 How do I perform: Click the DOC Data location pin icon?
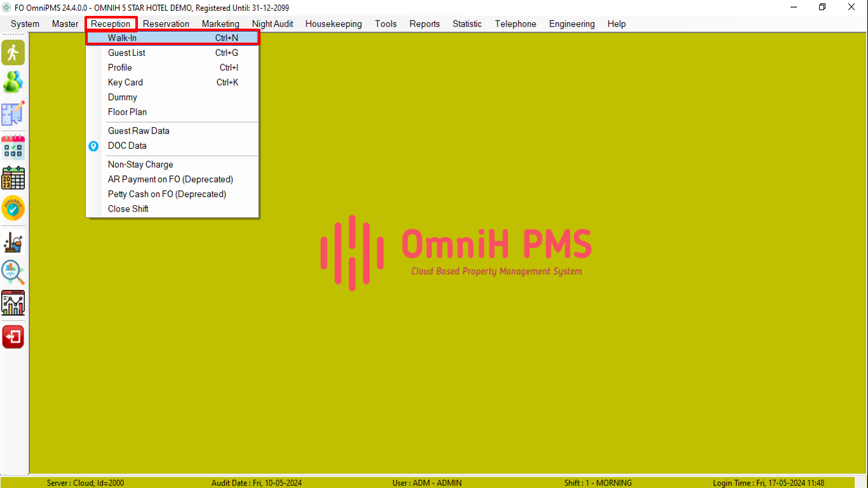(x=93, y=146)
